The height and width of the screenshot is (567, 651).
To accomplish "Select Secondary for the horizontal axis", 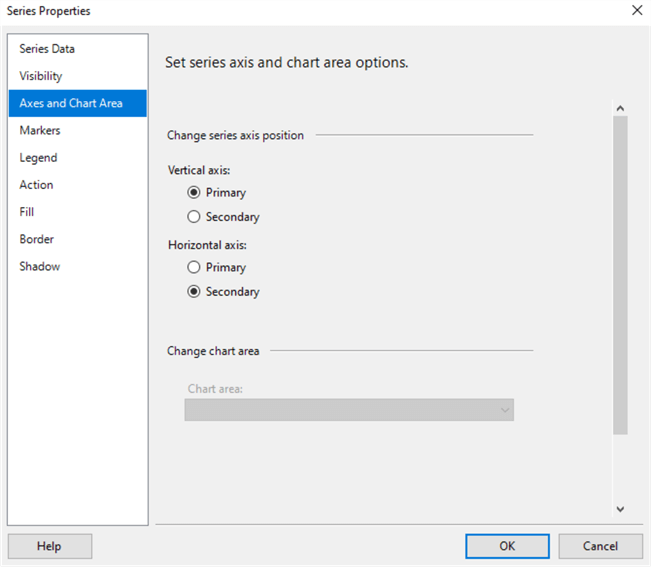I will coord(194,292).
